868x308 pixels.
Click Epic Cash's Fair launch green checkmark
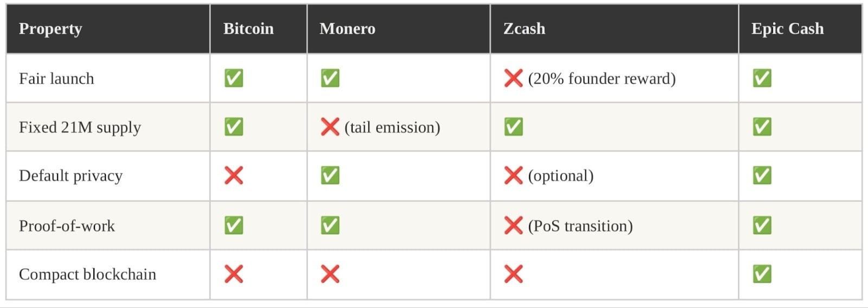(x=762, y=78)
